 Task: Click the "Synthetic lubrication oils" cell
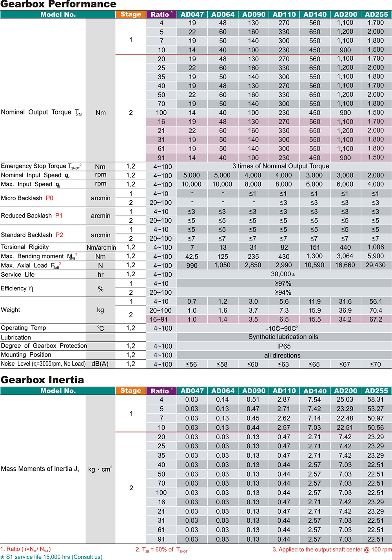tap(283, 337)
